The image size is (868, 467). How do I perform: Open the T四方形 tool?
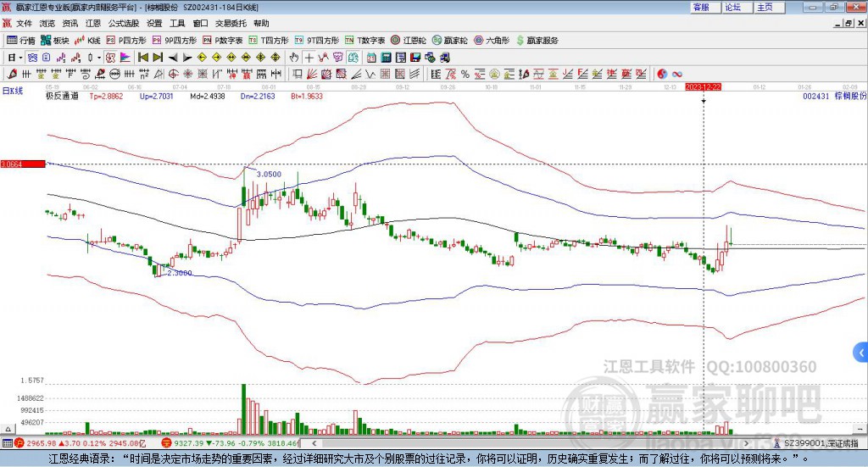269,41
